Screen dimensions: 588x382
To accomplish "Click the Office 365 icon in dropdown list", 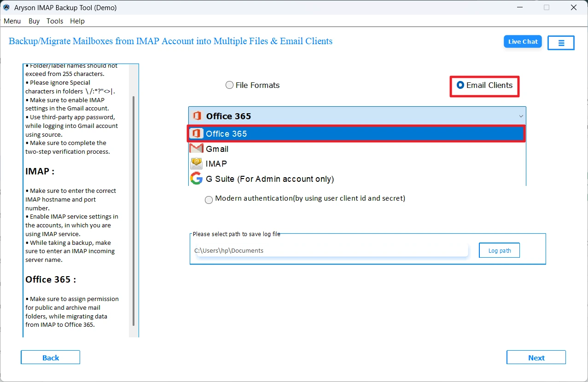I will coord(197,133).
